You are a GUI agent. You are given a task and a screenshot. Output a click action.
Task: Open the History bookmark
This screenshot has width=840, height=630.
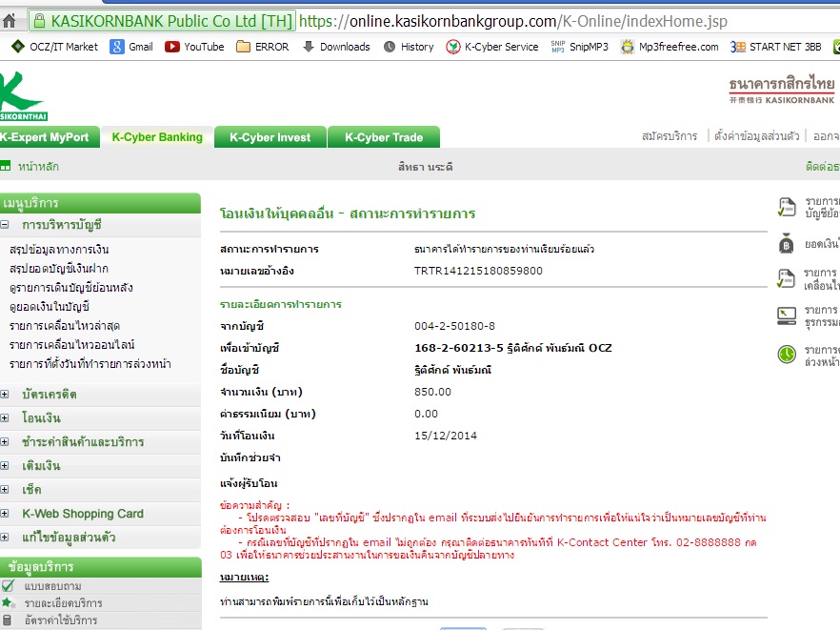point(409,47)
